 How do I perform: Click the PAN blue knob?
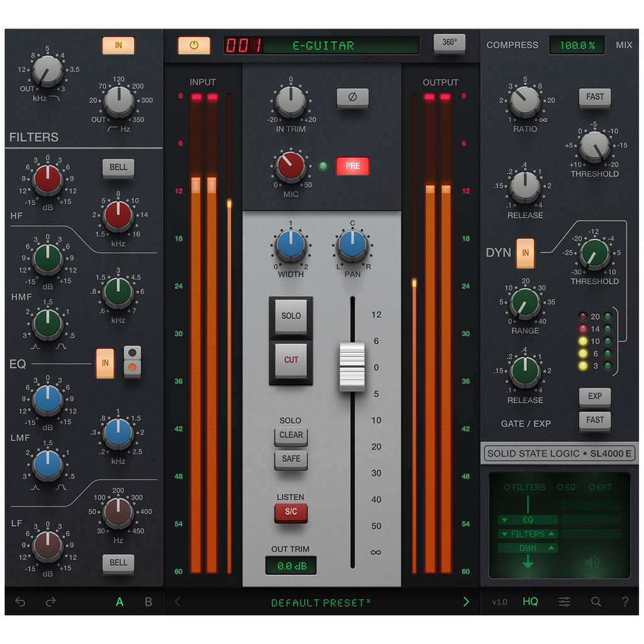[x=352, y=245]
